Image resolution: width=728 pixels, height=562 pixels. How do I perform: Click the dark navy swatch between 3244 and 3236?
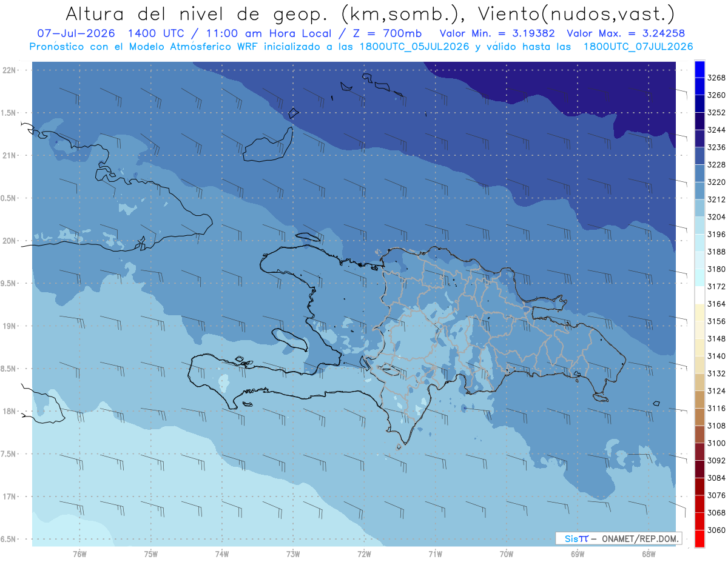(x=699, y=138)
